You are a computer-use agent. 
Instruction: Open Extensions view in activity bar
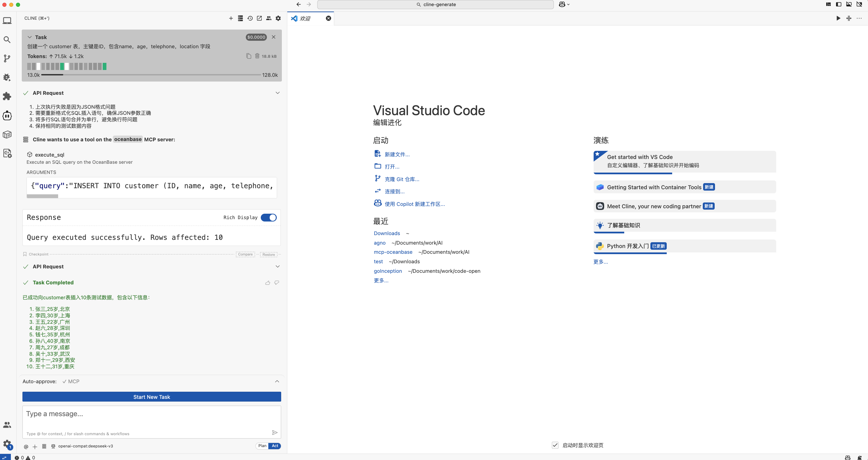click(x=7, y=96)
